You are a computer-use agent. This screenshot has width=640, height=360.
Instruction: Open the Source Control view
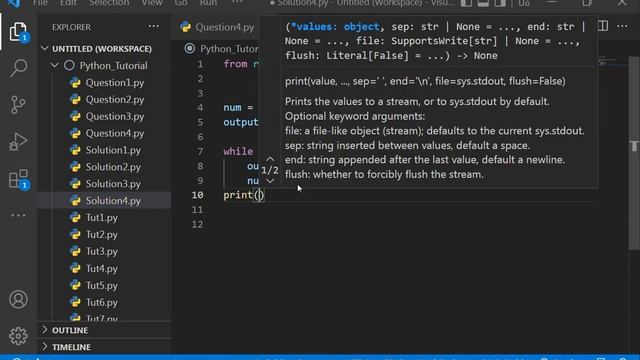coord(18,105)
